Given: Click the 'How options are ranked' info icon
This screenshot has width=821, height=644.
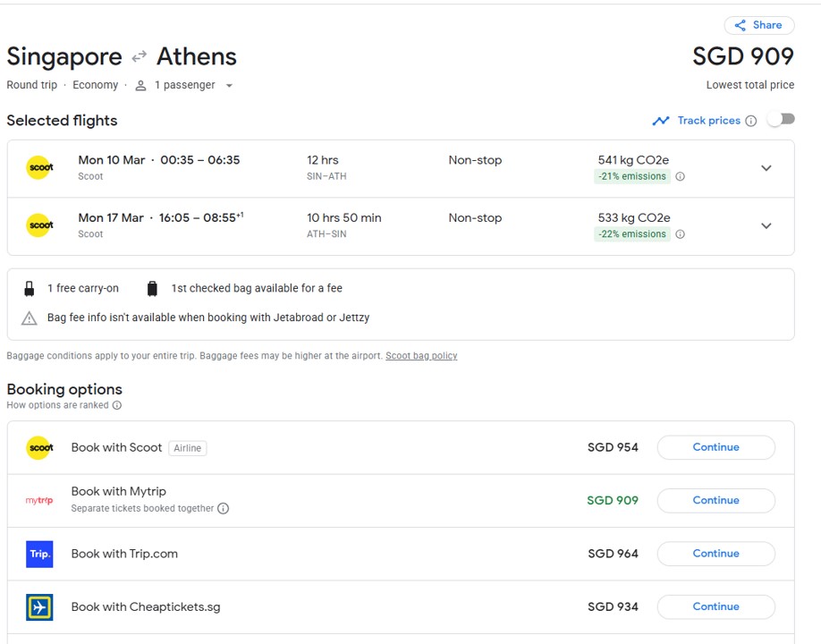Looking at the screenshot, I should click(117, 405).
